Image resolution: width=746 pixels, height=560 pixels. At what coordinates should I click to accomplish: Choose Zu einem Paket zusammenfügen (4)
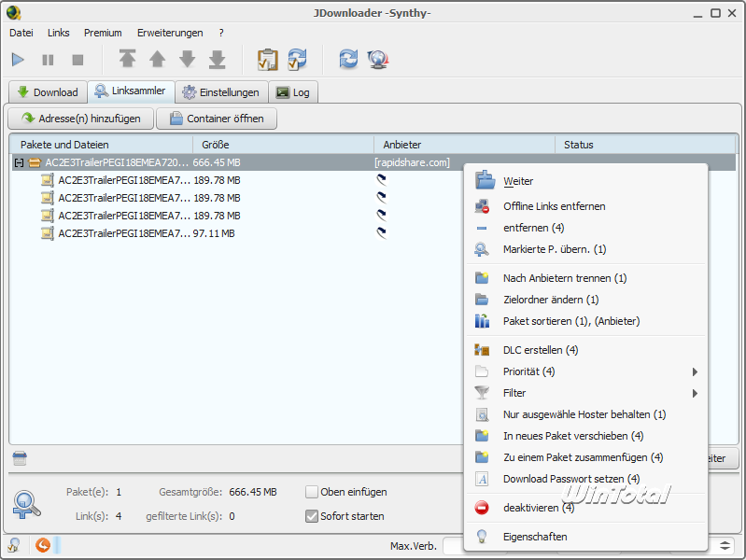point(585,457)
